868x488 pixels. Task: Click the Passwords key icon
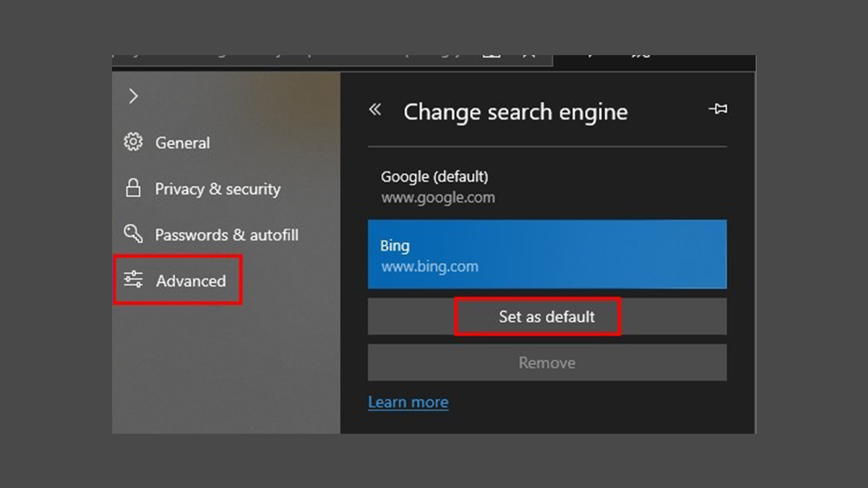point(133,233)
